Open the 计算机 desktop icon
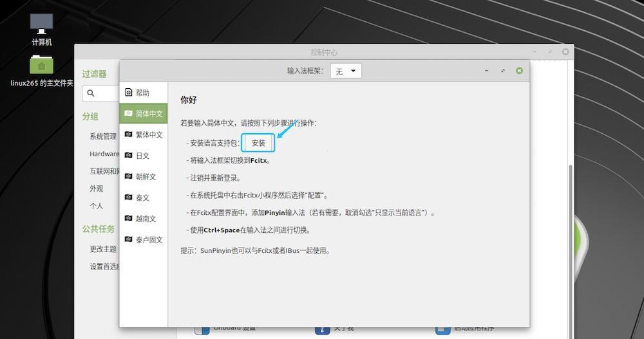This screenshot has width=644, height=339. tap(41, 30)
